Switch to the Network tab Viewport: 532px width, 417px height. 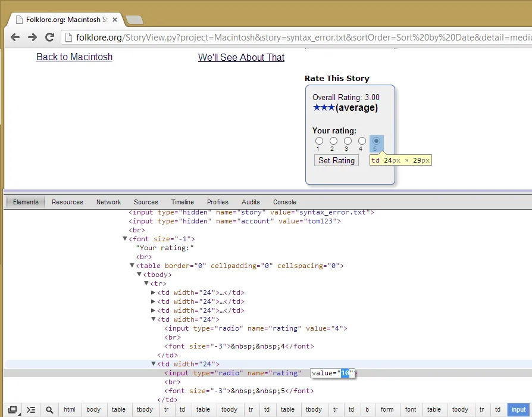pos(108,202)
